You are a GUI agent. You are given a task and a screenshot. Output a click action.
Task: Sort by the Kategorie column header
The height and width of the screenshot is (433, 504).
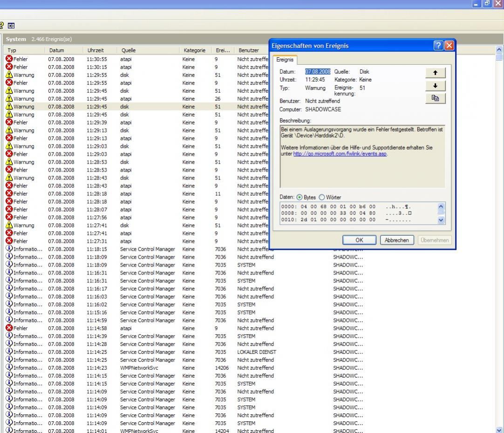pos(196,50)
